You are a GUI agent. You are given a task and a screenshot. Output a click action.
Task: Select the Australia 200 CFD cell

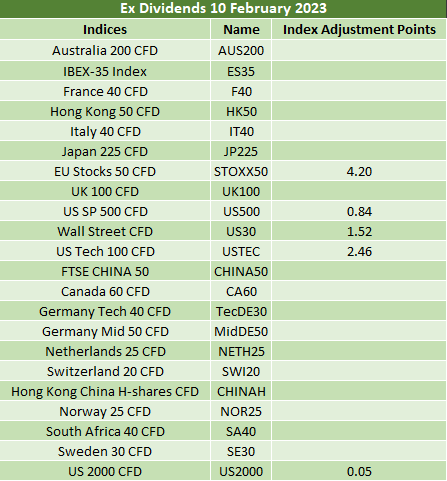click(x=105, y=51)
